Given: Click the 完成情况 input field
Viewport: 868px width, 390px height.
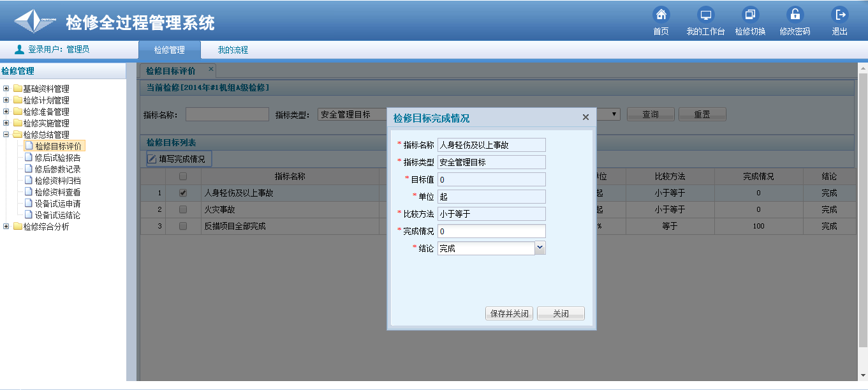Looking at the screenshot, I should [x=491, y=232].
